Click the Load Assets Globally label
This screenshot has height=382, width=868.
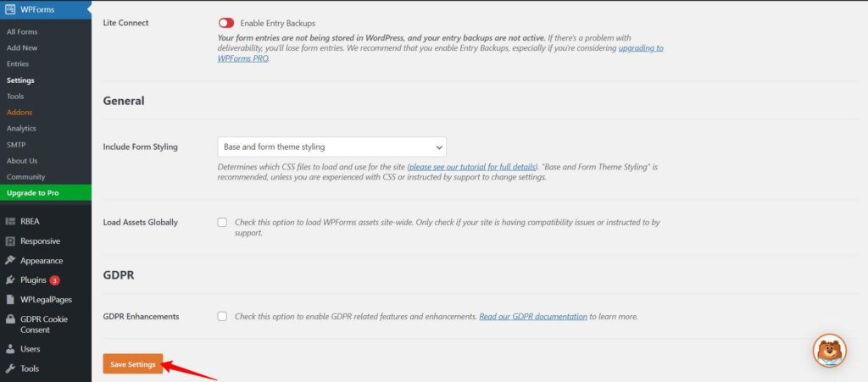[140, 222]
